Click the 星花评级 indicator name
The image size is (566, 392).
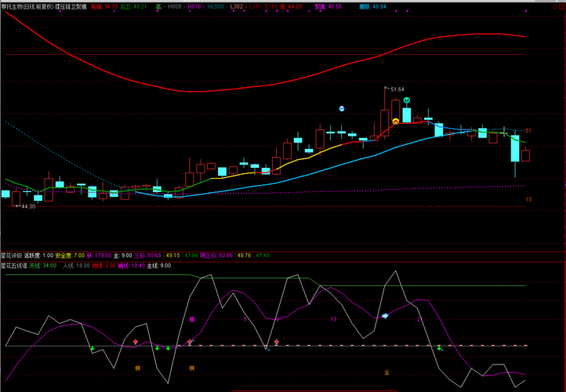pyautogui.click(x=12, y=256)
